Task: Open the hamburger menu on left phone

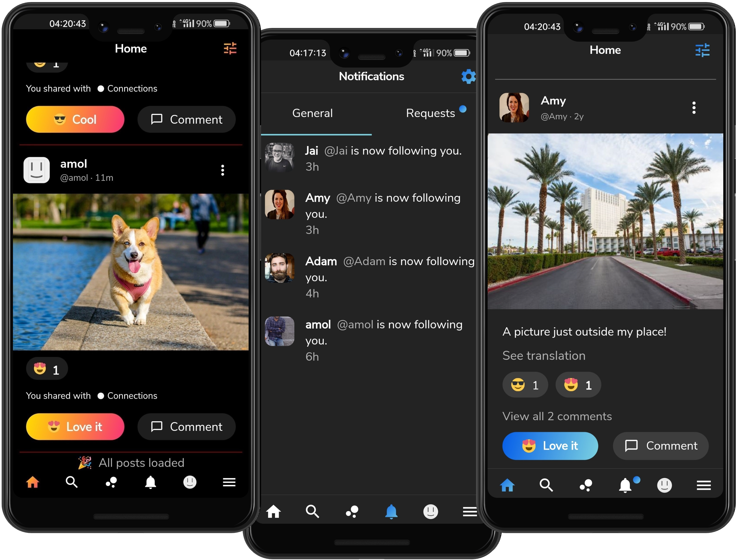Action: [x=229, y=482]
